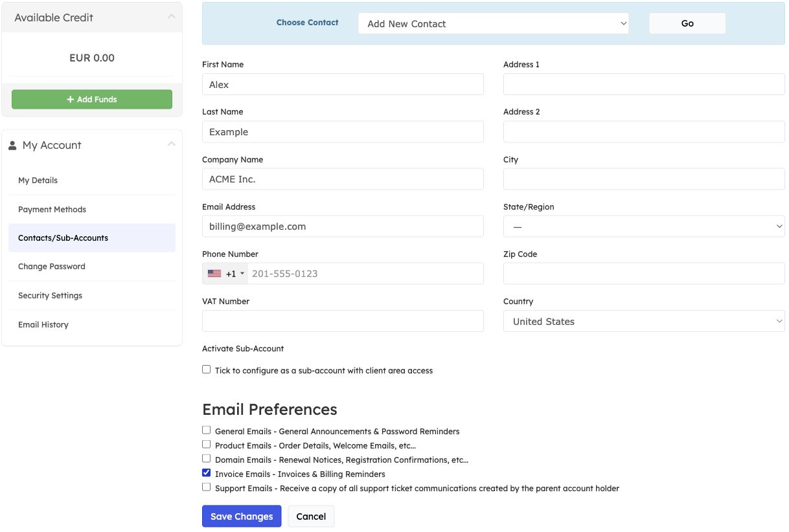
Task: Collapse the Available Credit panel chevron
Action: coord(171,17)
